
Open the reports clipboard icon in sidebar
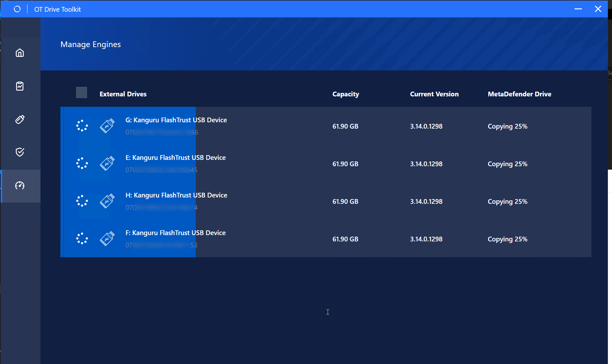(20, 86)
